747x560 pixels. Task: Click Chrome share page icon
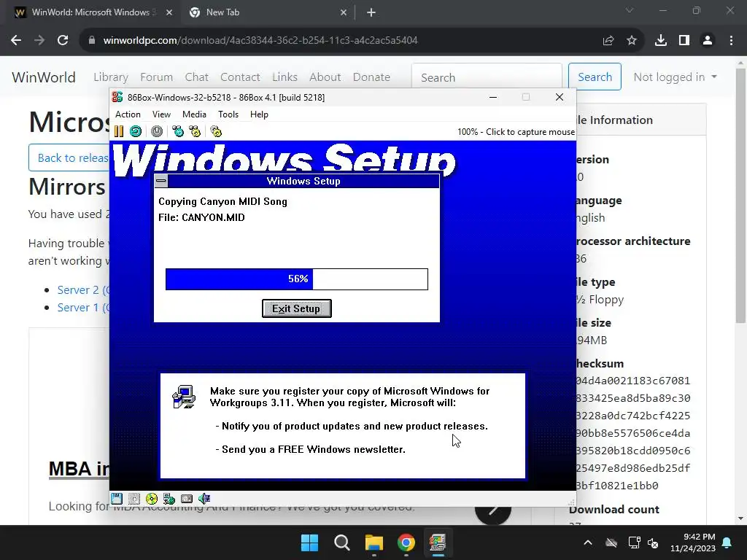[608, 41]
